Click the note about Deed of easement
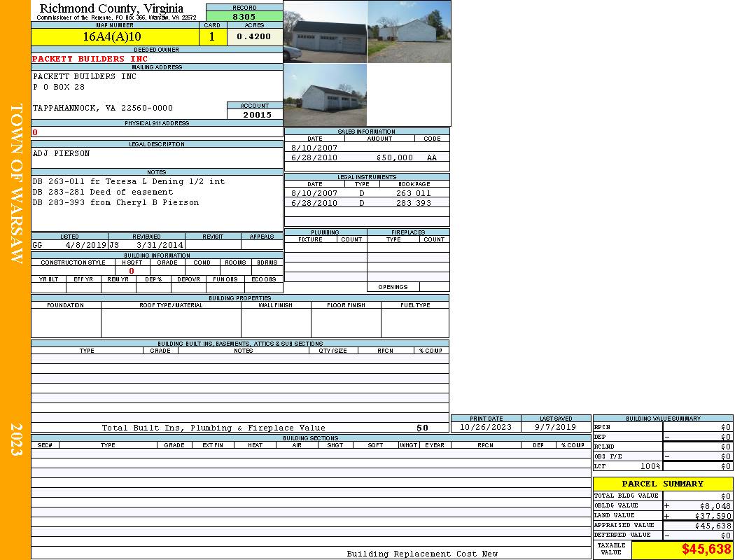The height and width of the screenshot is (560, 735). (x=103, y=192)
